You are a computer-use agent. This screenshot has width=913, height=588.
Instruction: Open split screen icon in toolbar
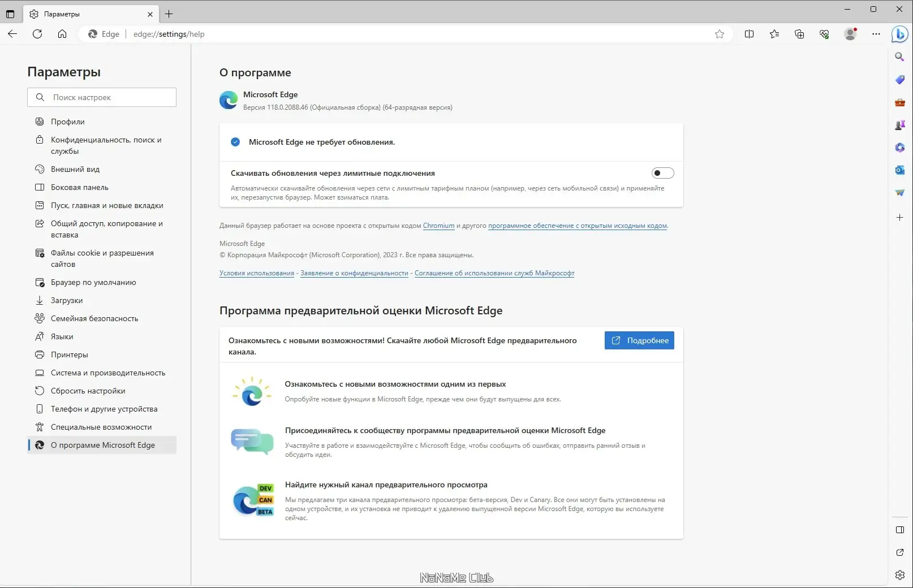(750, 34)
